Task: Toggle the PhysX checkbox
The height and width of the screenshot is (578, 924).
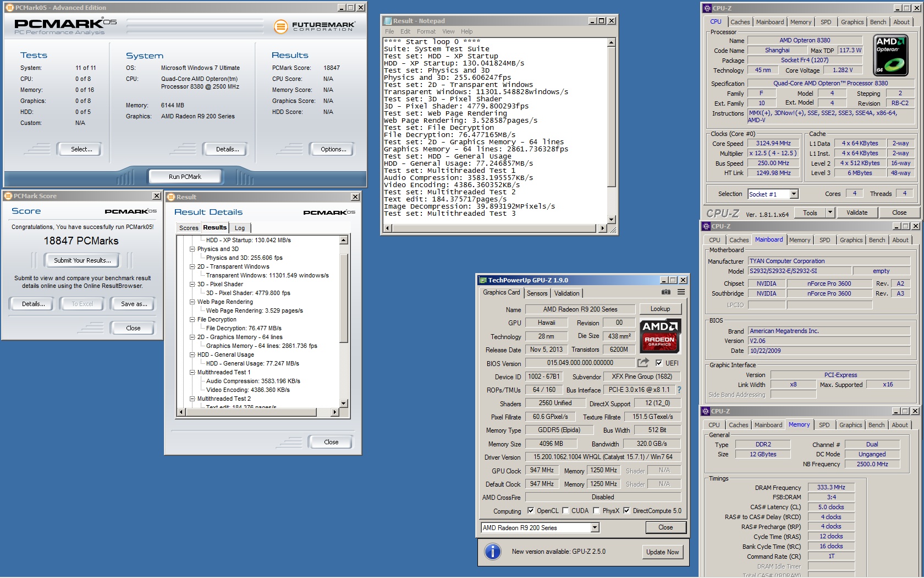Action: coord(596,510)
